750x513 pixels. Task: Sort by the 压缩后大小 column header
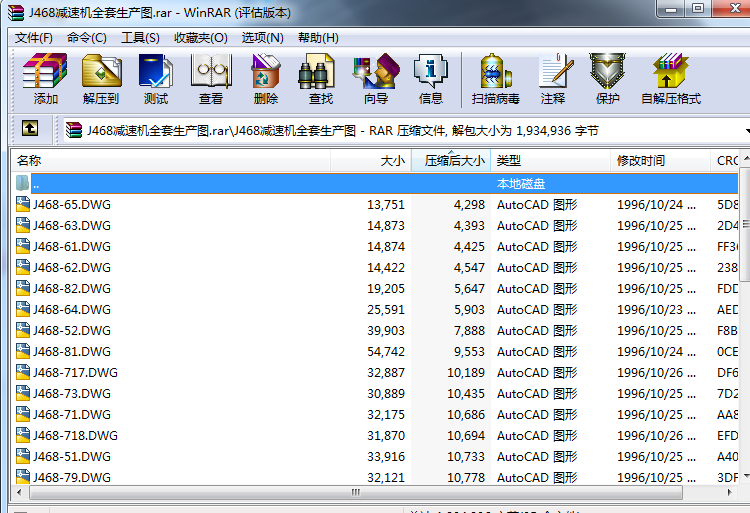pos(451,161)
